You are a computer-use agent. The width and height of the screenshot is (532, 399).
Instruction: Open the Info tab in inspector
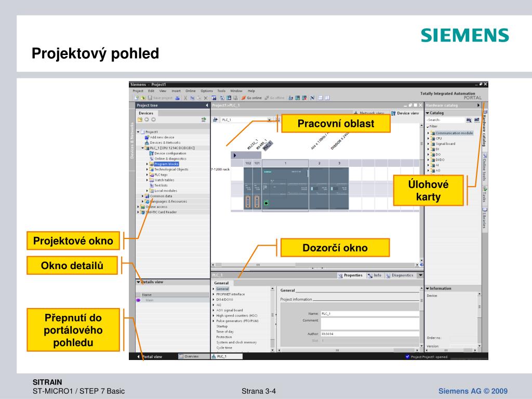[x=375, y=275]
